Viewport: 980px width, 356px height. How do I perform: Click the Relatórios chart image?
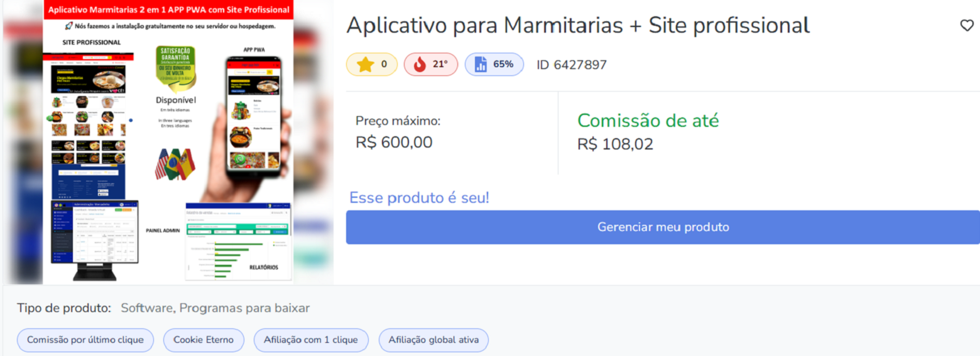click(238, 241)
